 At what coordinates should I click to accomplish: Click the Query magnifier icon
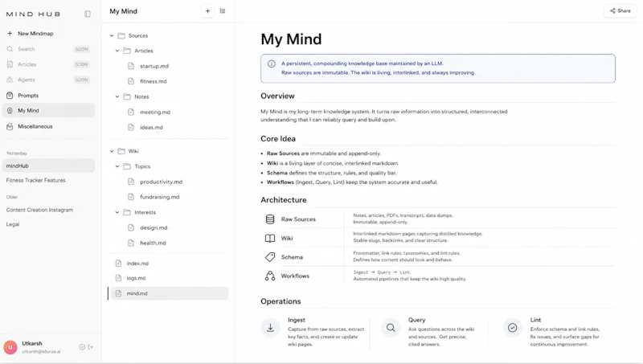(391, 328)
